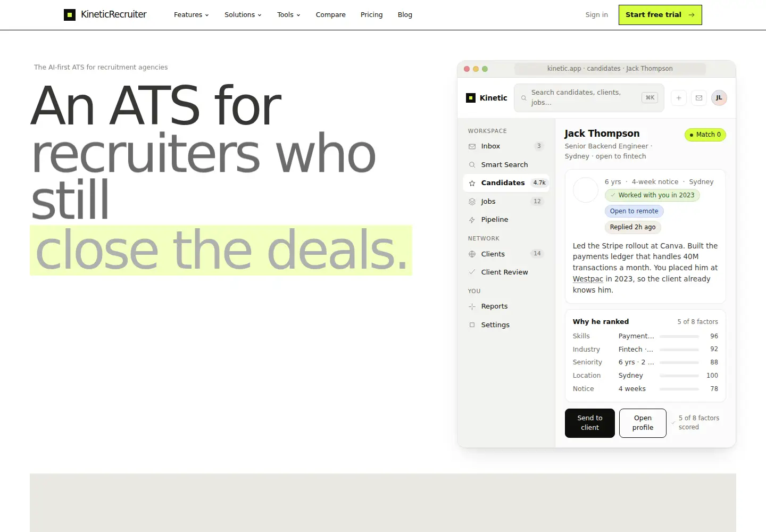This screenshot has height=532, width=766.
Task: Click the ⌘K shortcut badge
Action: [650, 98]
